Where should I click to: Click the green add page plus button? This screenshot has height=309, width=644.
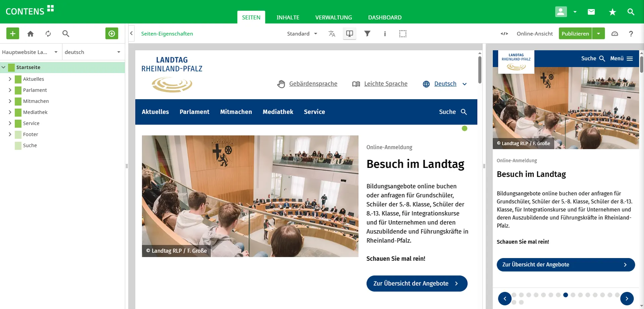click(13, 34)
